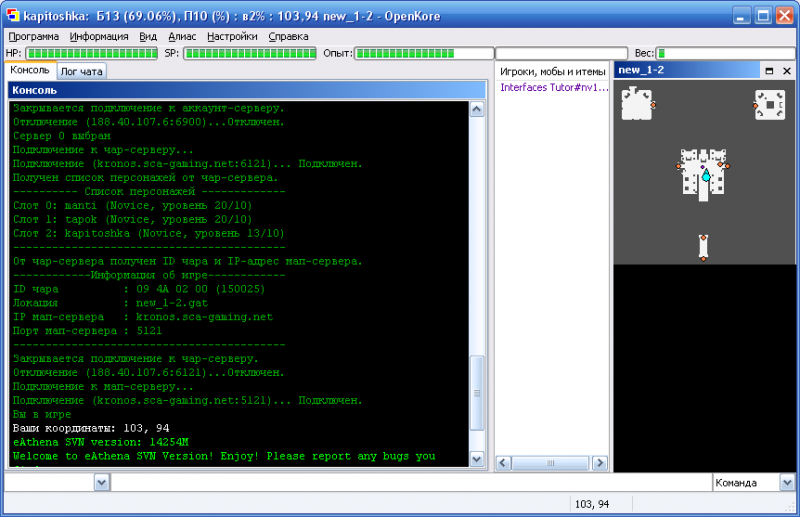Click the Игроки, мобы и итемы header

point(553,71)
